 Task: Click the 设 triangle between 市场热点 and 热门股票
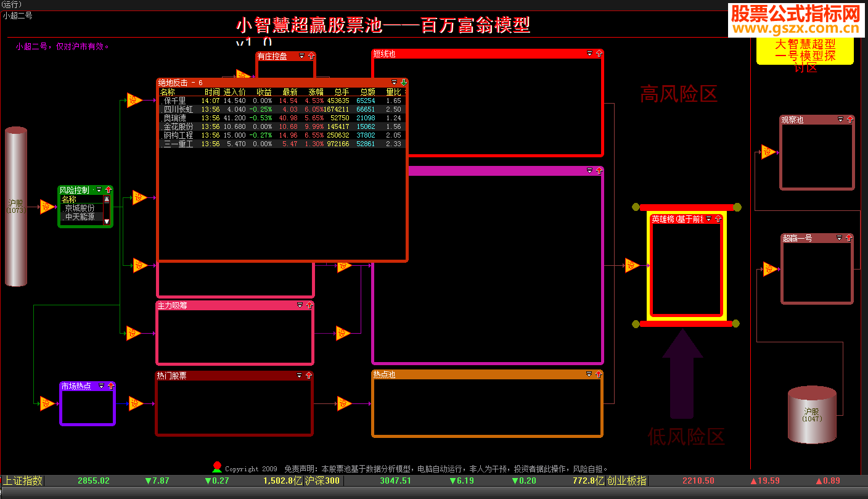click(136, 403)
